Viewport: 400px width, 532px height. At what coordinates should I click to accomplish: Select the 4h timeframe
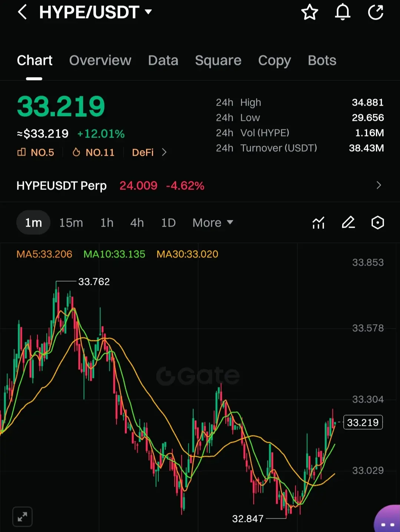coord(137,223)
